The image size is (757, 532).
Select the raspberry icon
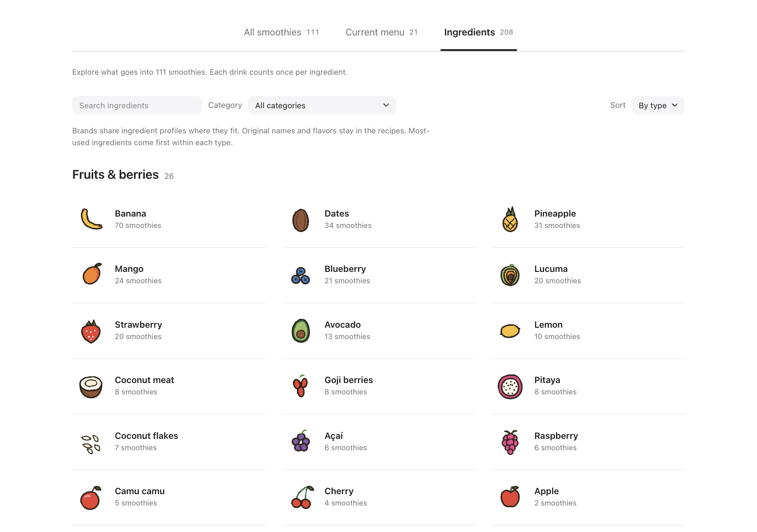511,442
